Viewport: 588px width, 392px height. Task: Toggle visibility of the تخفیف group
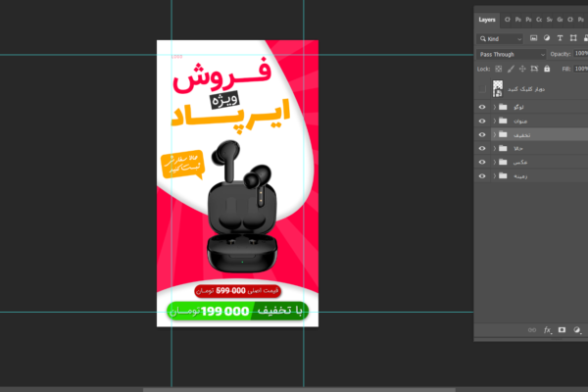pyautogui.click(x=481, y=134)
